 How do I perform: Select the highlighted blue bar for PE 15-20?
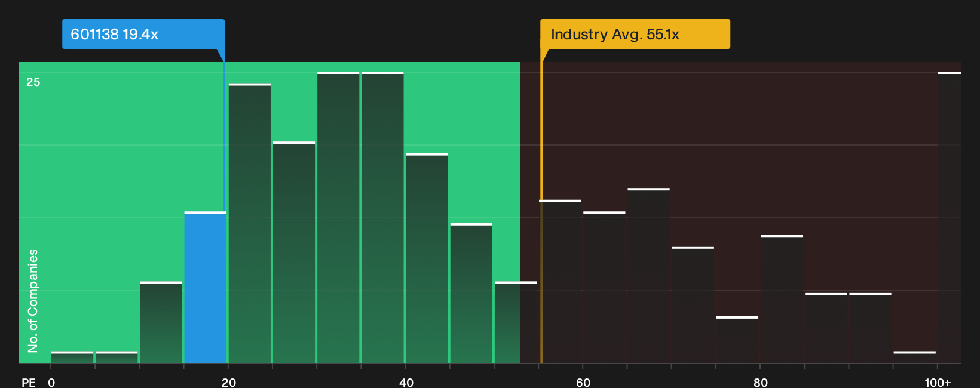pyautogui.click(x=206, y=288)
